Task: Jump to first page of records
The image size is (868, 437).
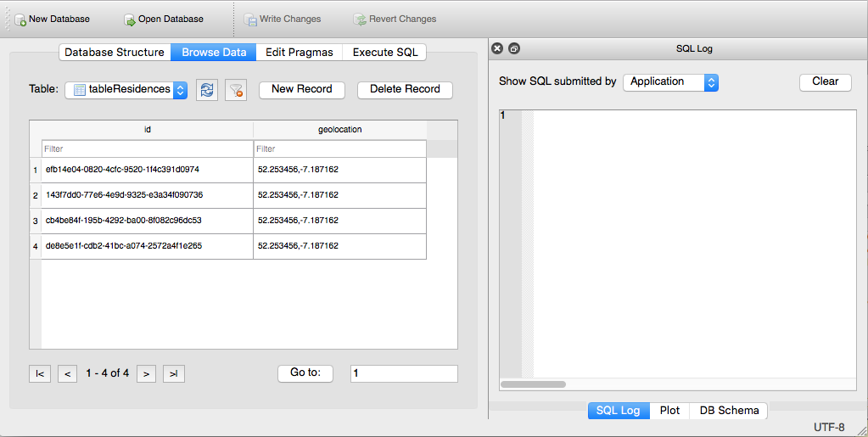Action: pos(40,374)
